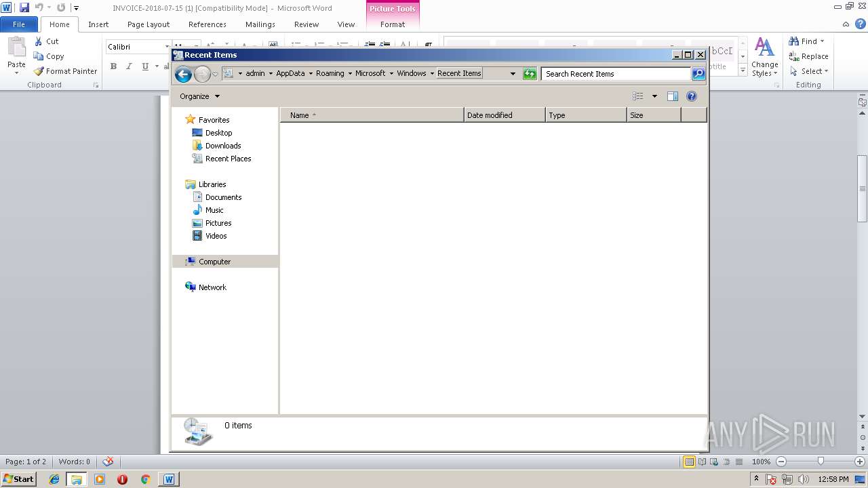Sort by the Date modified column header
Viewport: 868px width, 488px height.
coord(505,115)
